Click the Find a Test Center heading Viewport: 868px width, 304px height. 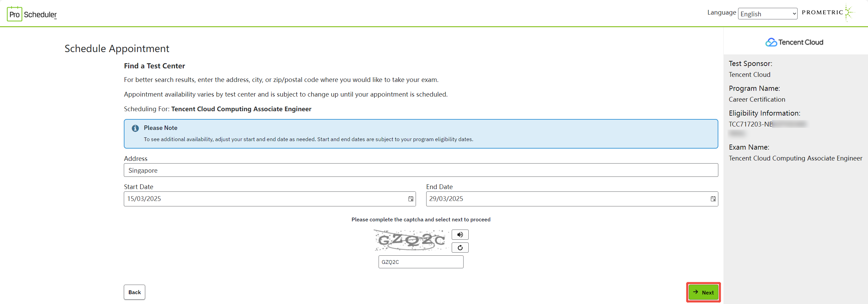(154, 66)
